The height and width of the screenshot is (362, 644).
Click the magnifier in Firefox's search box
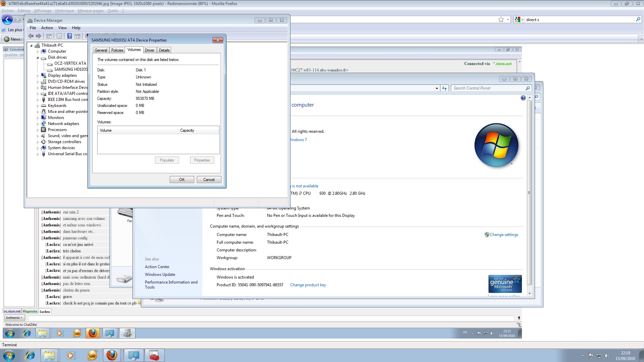tap(638, 19)
